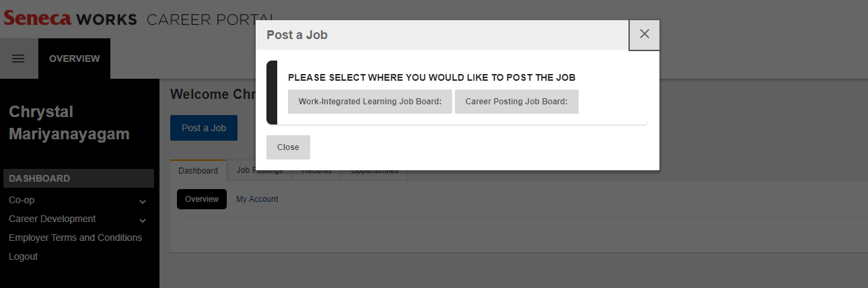Expand the Co-op chevron arrow
The width and height of the screenshot is (868, 288).
pos(143,201)
